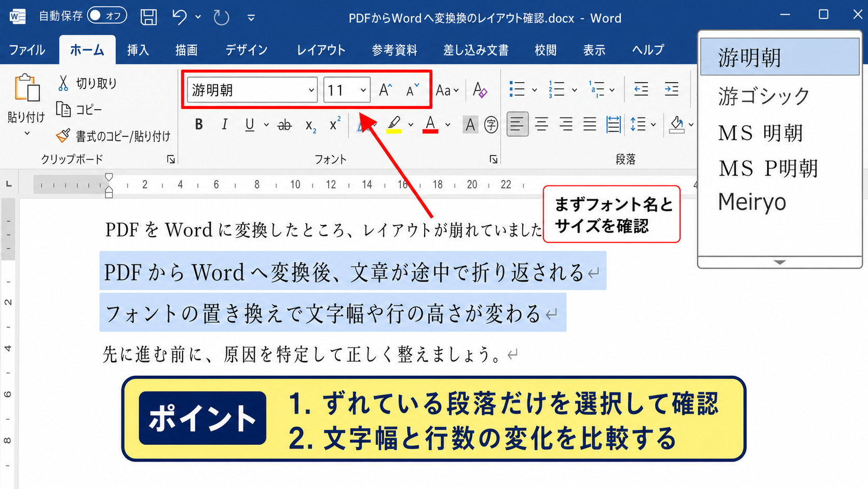Switch to the 描画 tab
868x489 pixels.
click(186, 50)
